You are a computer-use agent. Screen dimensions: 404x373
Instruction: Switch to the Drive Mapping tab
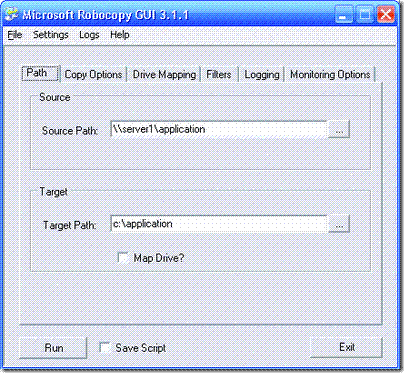point(164,74)
